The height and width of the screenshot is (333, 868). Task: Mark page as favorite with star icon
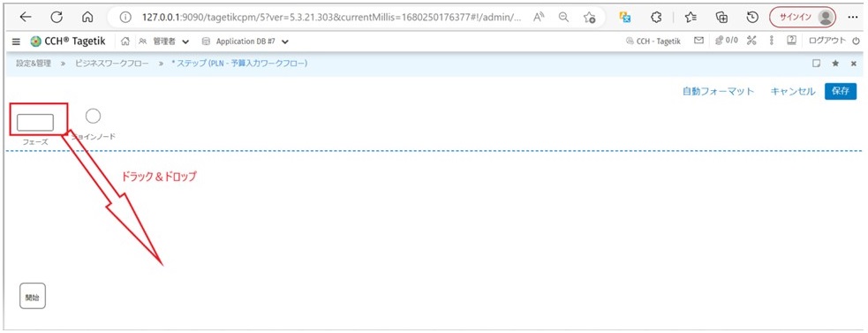coord(835,64)
